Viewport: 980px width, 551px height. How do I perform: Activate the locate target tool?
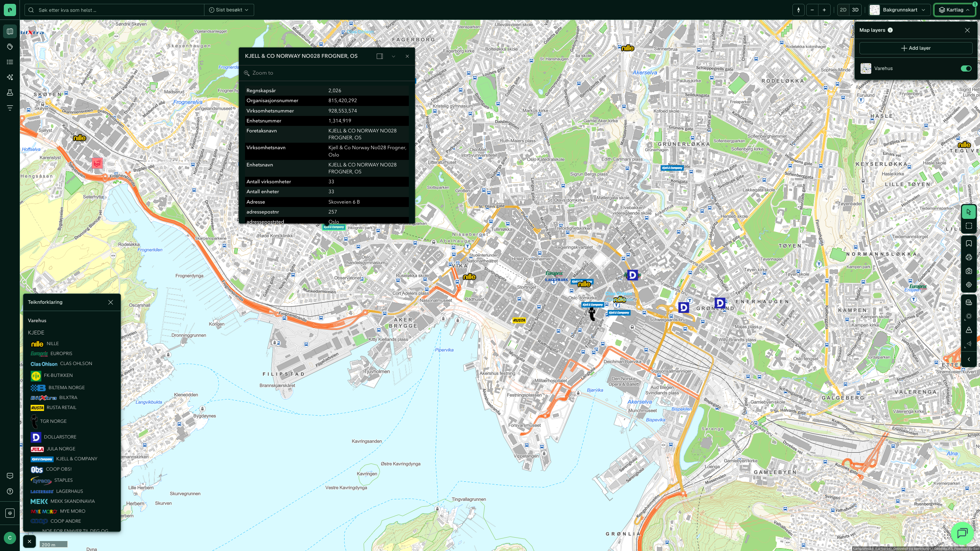(969, 285)
